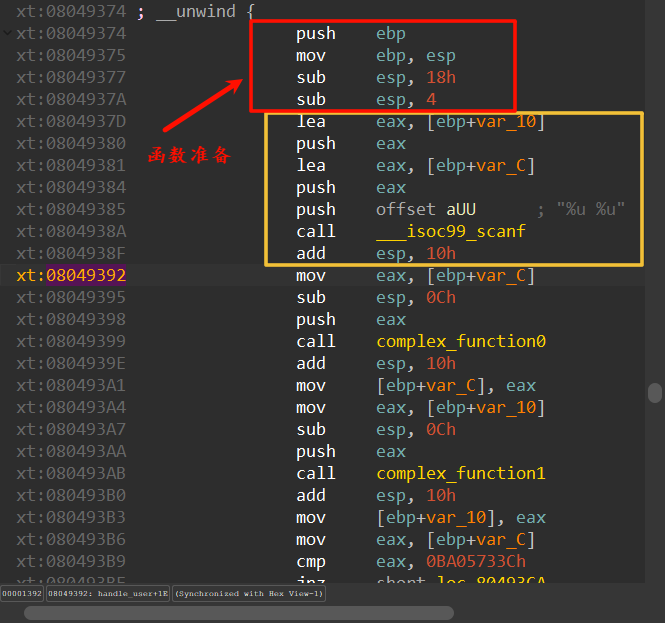Click address xt:080493B9
This screenshot has width=665, height=623.
point(71,562)
